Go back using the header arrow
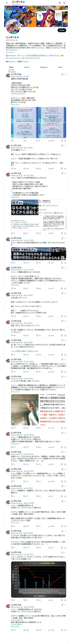Image resolution: width=72 pixels, height=644 pixels. point(7,3)
